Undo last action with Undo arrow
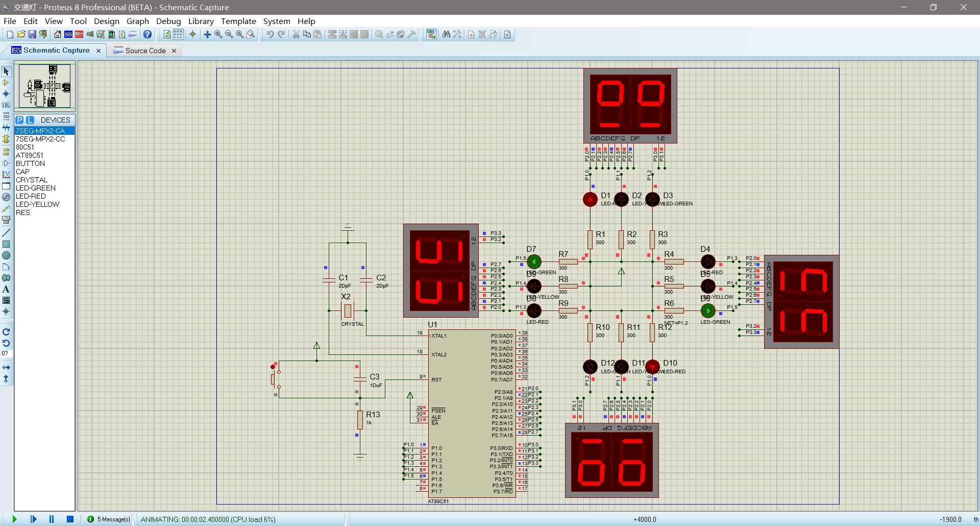 [270, 34]
